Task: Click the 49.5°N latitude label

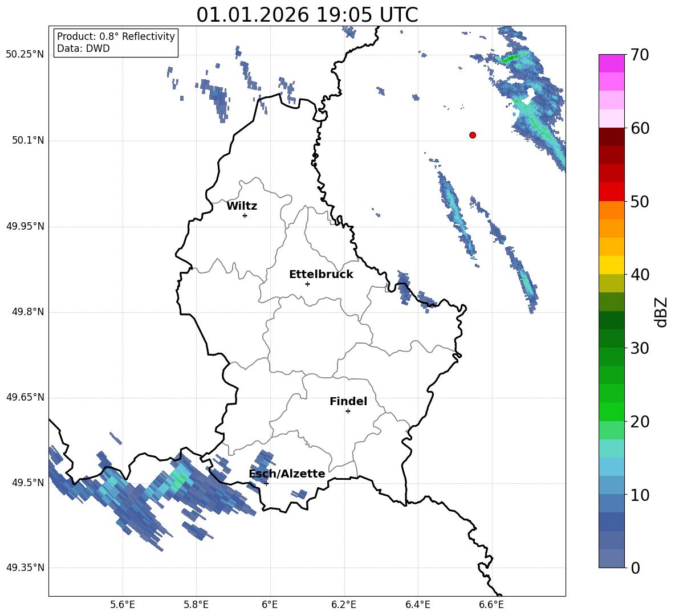Action: coord(28,483)
